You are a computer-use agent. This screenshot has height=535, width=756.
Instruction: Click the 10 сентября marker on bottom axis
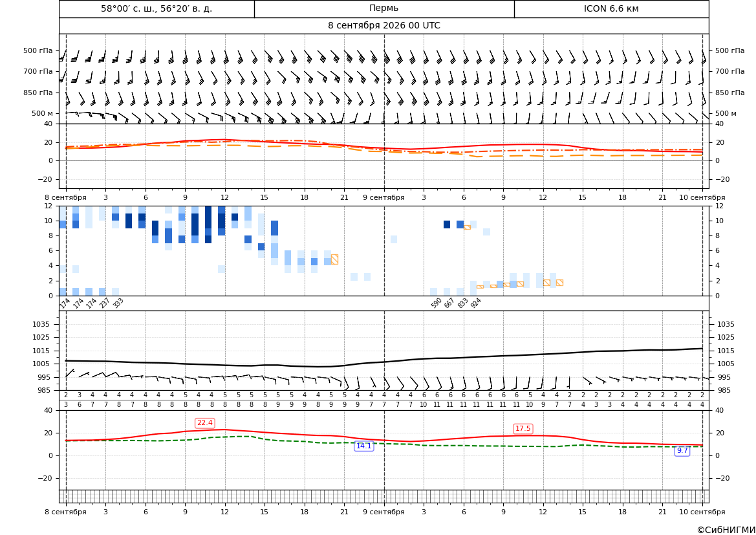702,512
